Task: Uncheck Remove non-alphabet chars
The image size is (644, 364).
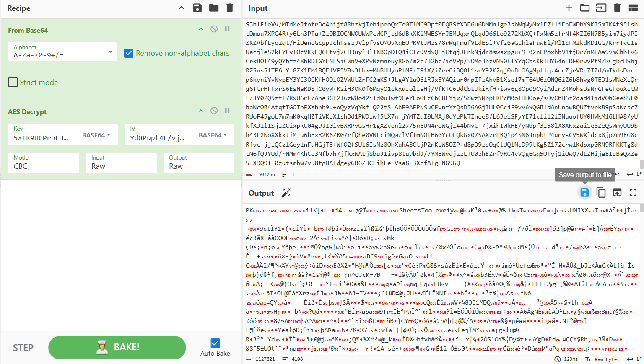Action: click(x=129, y=53)
